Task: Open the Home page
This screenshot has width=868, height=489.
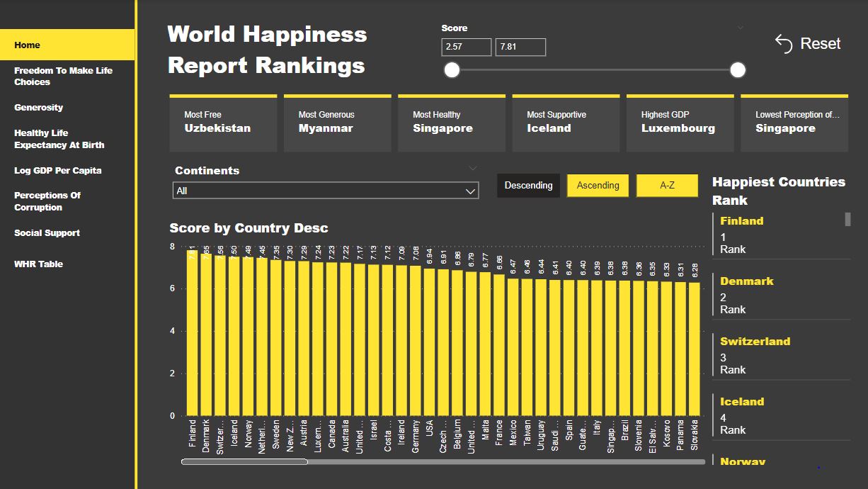Action: [67, 45]
